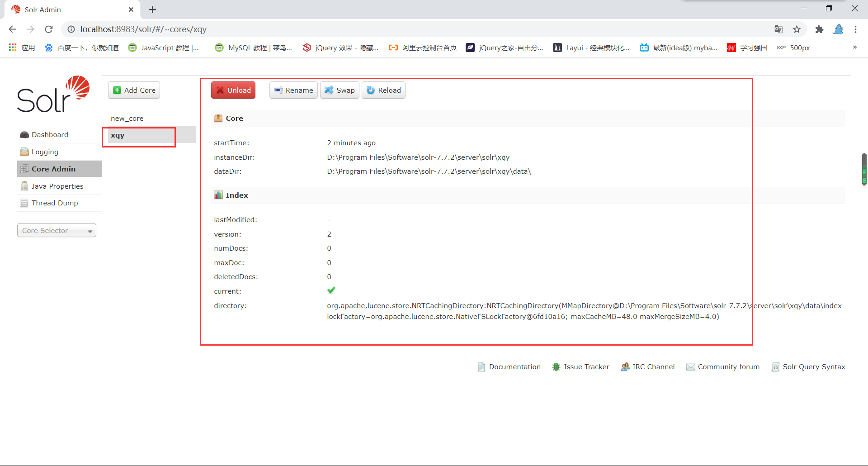Click the Logging notepad icon
Viewport: 868px width, 466px height.
click(24, 152)
